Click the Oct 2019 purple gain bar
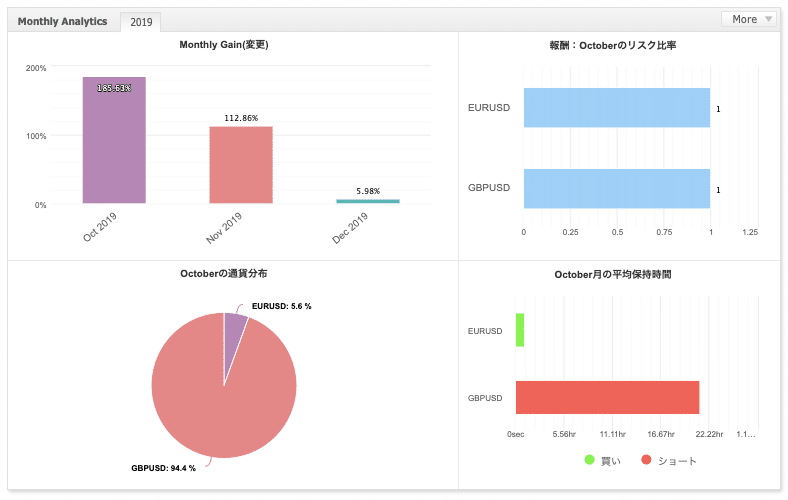 [x=114, y=140]
